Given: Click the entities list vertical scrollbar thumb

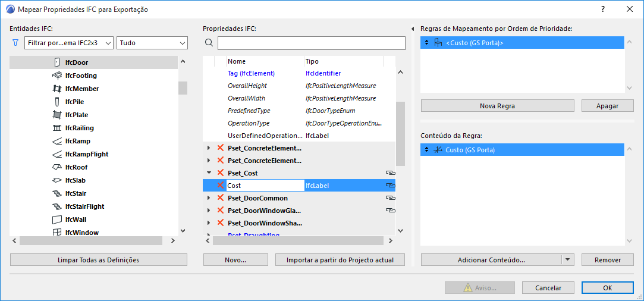Looking at the screenshot, I should pos(183,88).
